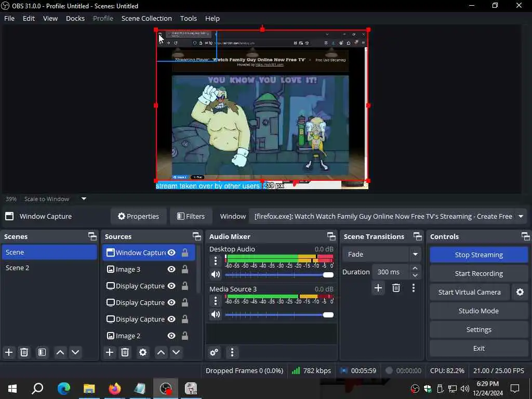Mute Media Source 3 speaker icon
The width and height of the screenshot is (532, 399).
tap(216, 314)
